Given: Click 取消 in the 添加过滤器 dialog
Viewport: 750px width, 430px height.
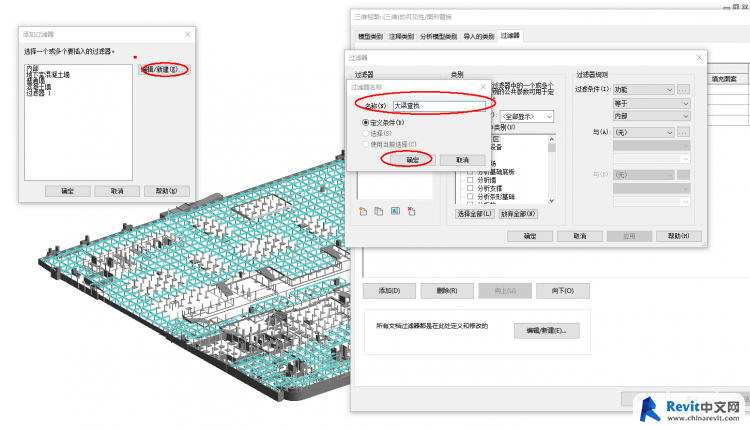Looking at the screenshot, I should [117, 191].
